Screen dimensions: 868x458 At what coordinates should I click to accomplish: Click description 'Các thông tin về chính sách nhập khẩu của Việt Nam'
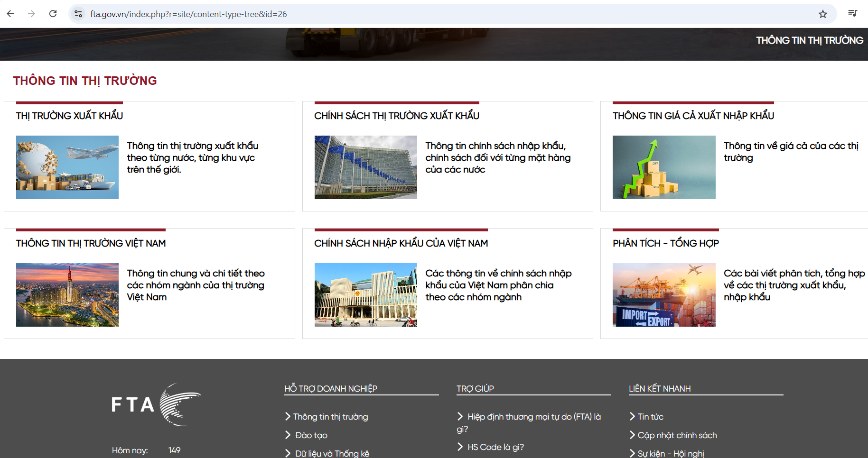pos(498,285)
